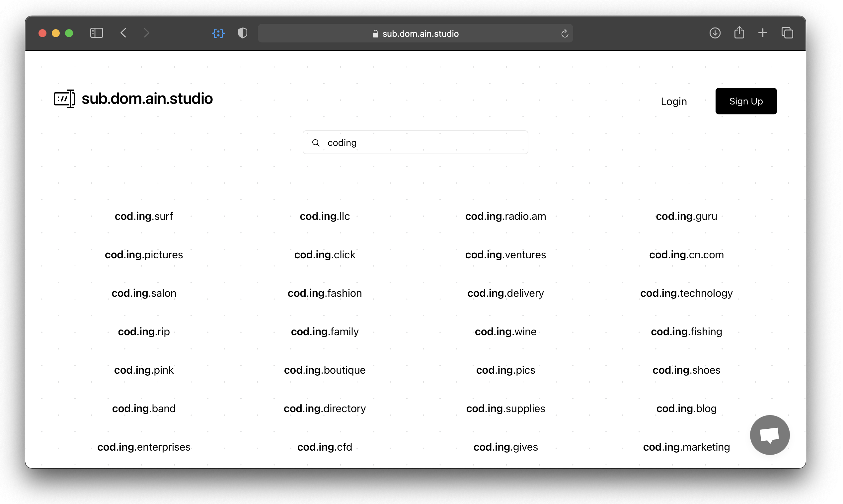Image resolution: width=843 pixels, height=504 pixels.
Task: Click the Safari address bar
Action: [416, 33]
